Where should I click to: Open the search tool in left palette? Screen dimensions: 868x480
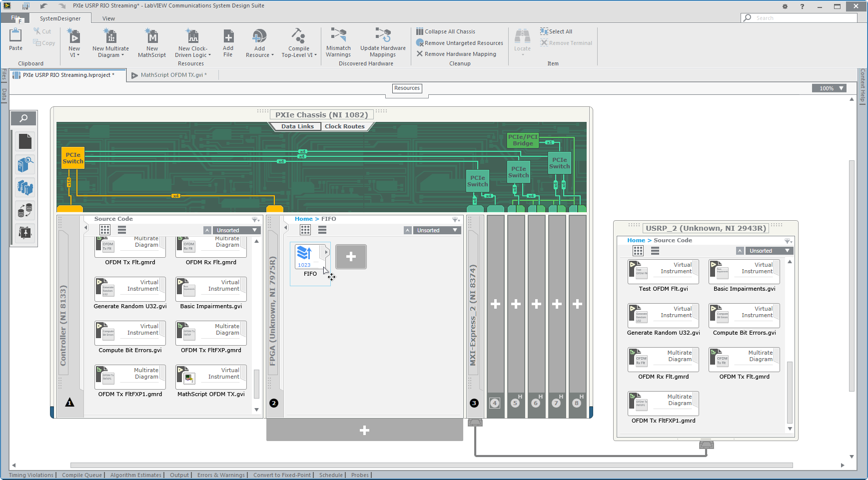[23, 118]
